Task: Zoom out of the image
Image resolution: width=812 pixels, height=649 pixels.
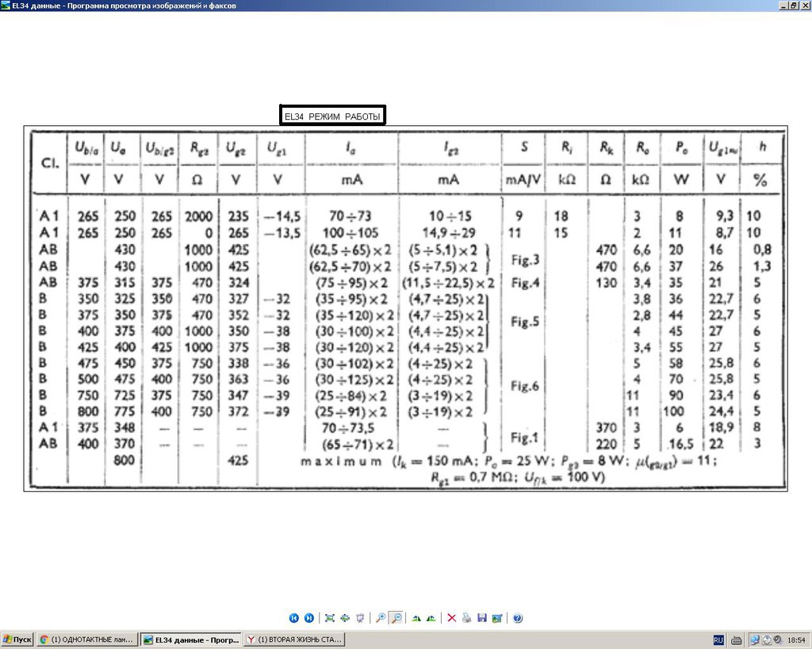Action: click(396, 618)
